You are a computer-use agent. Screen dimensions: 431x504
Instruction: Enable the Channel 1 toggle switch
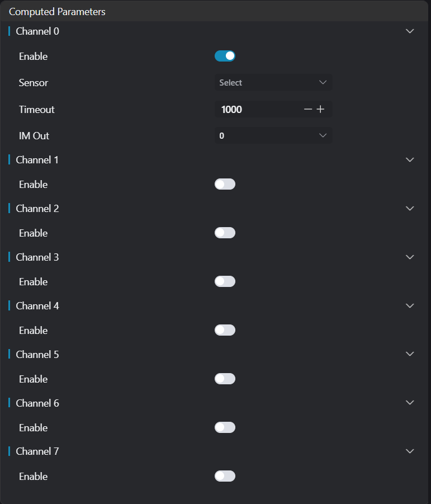coord(225,184)
